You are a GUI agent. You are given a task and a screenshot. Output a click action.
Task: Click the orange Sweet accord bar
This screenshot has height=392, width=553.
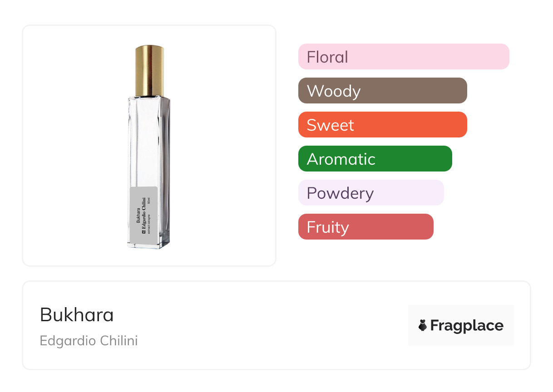point(382,125)
